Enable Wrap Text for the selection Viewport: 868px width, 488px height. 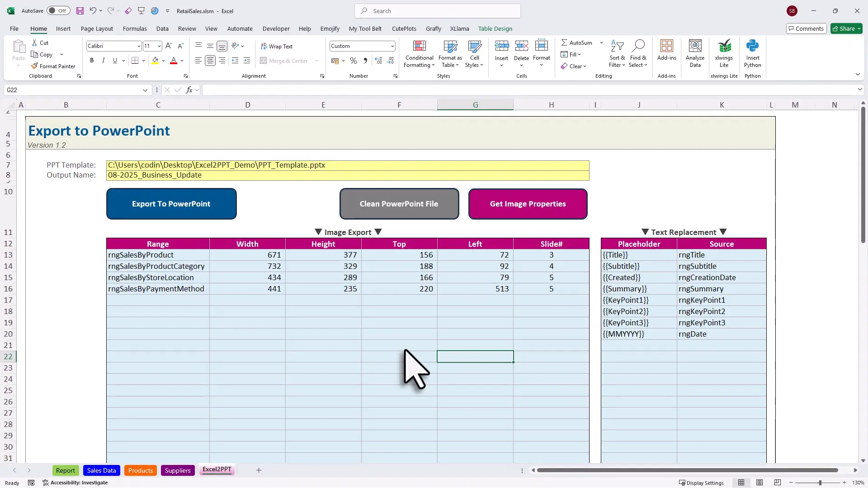pyautogui.click(x=277, y=46)
